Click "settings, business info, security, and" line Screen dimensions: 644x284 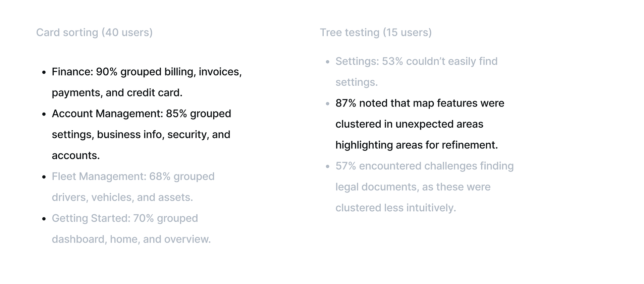click(141, 135)
